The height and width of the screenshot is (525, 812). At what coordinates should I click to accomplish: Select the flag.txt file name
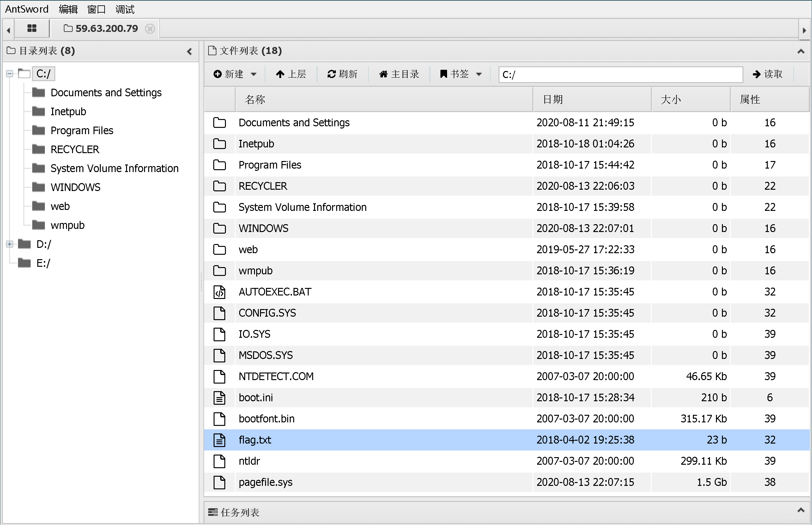[255, 440]
